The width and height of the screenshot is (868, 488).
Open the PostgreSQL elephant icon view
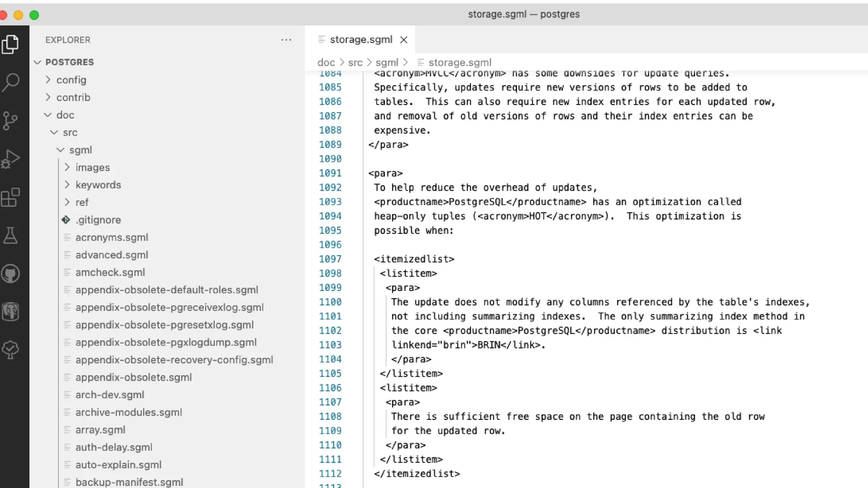pyautogui.click(x=10, y=312)
